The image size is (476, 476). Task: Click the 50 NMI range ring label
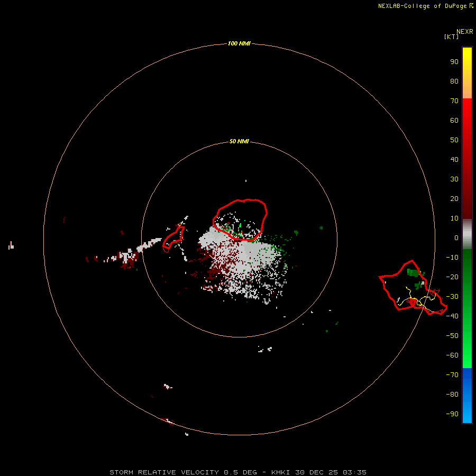(239, 141)
